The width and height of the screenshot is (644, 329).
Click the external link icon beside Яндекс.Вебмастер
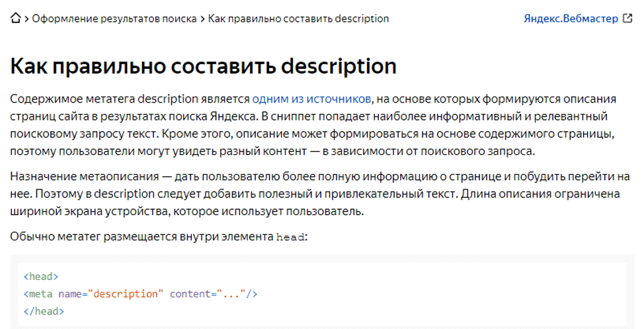coord(627,19)
